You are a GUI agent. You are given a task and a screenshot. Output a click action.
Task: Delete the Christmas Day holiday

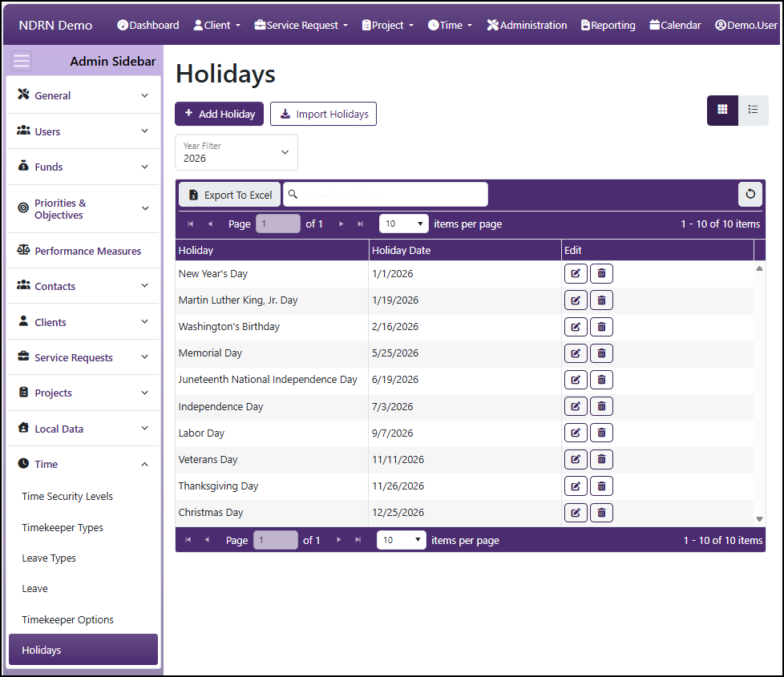tap(601, 513)
